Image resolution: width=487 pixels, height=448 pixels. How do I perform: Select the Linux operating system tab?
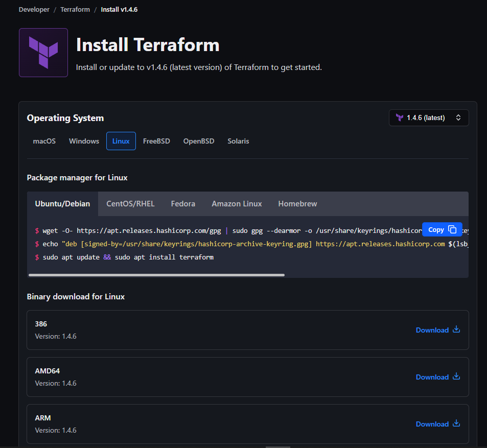pyautogui.click(x=121, y=141)
